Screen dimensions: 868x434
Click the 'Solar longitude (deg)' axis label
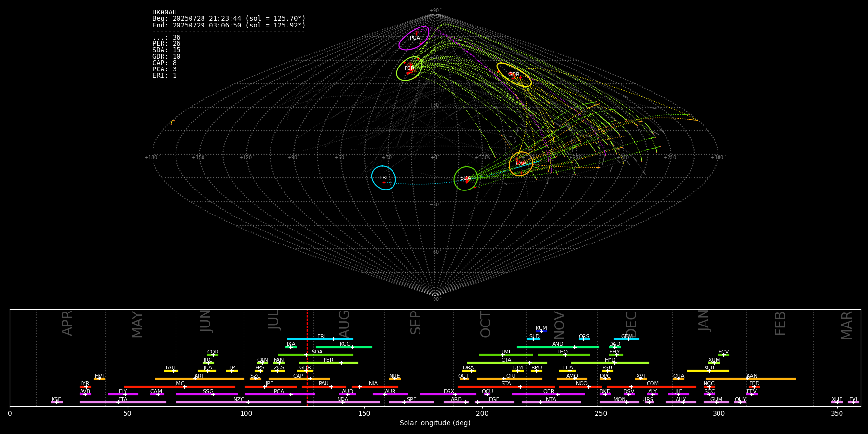click(435, 423)
